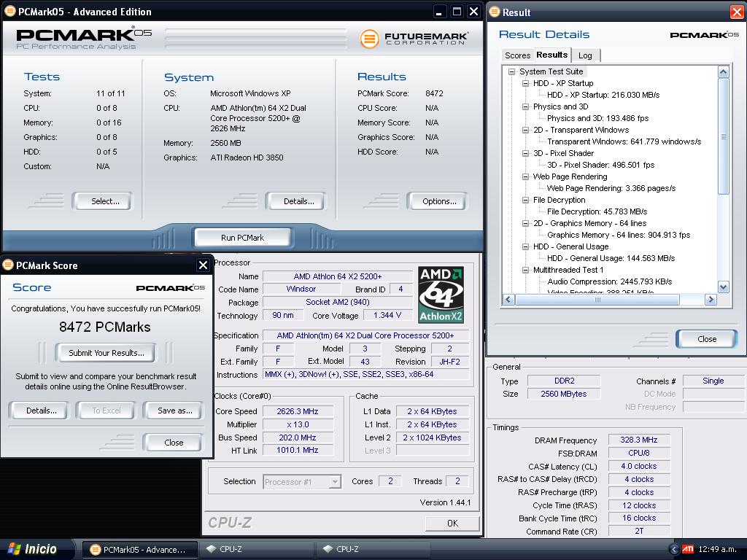This screenshot has height=560, width=747.
Task: Collapse the File Decryption node
Action: pyautogui.click(x=525, y=200)
